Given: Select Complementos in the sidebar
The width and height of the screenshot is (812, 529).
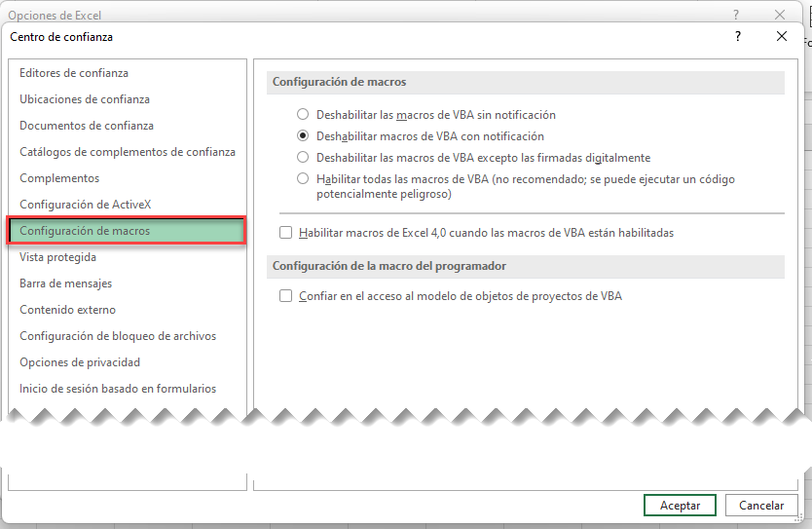Looking at the screenshot, I should point(127,178).
